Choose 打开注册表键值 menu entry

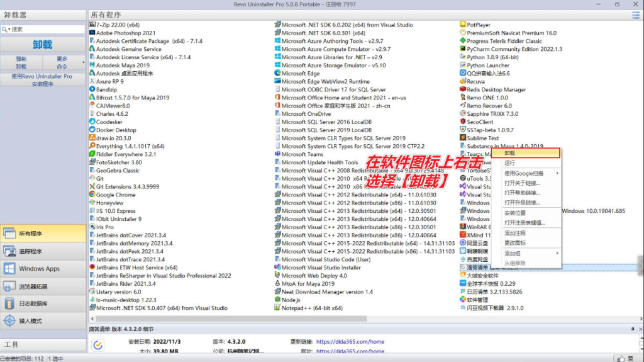click(526, 222)
